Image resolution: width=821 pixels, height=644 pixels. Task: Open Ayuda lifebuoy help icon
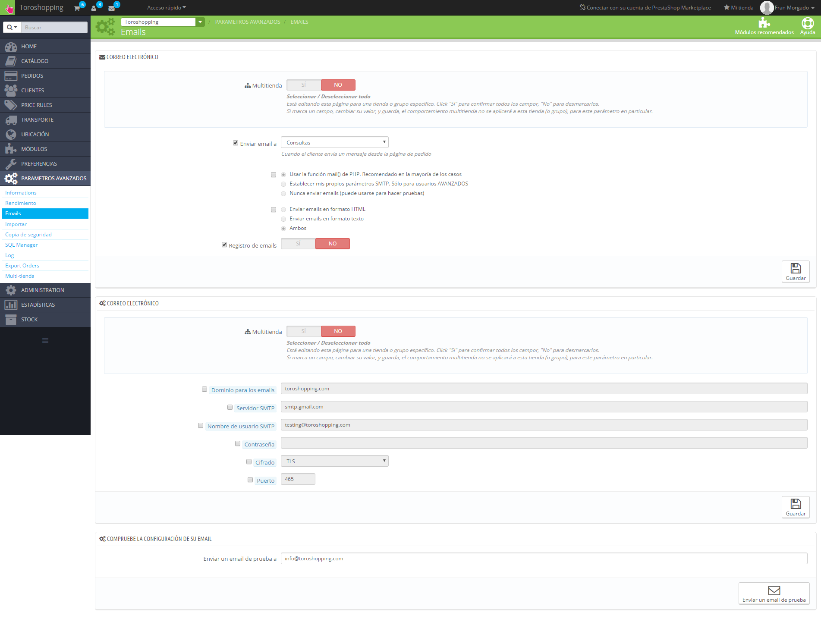(x=808, y=22)
